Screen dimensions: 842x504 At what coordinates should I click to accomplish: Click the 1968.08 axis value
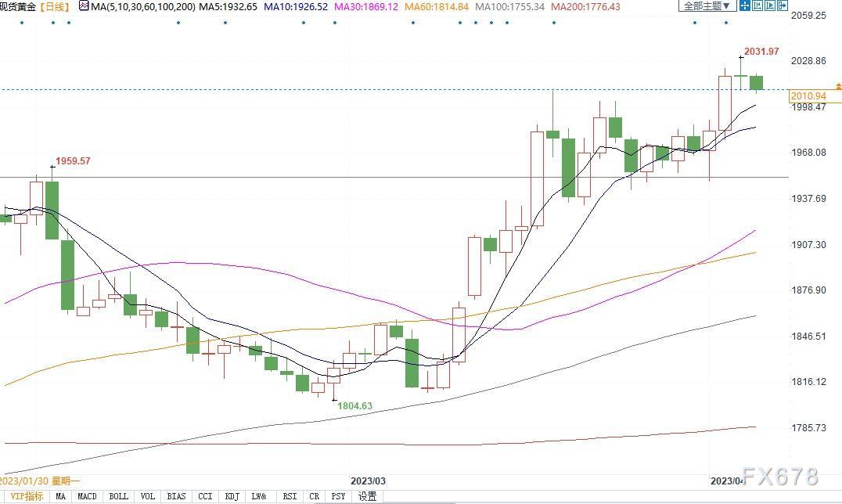click(x=808, y=153)
